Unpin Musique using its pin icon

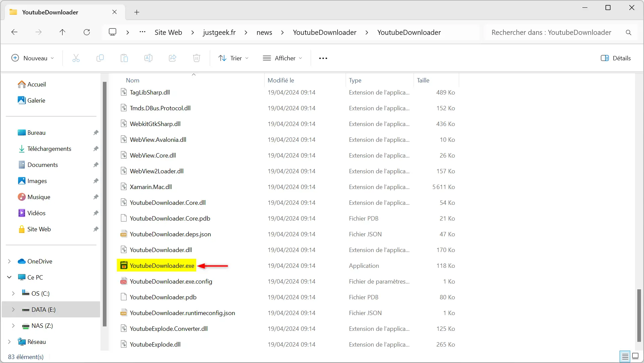tap(96, 197)
